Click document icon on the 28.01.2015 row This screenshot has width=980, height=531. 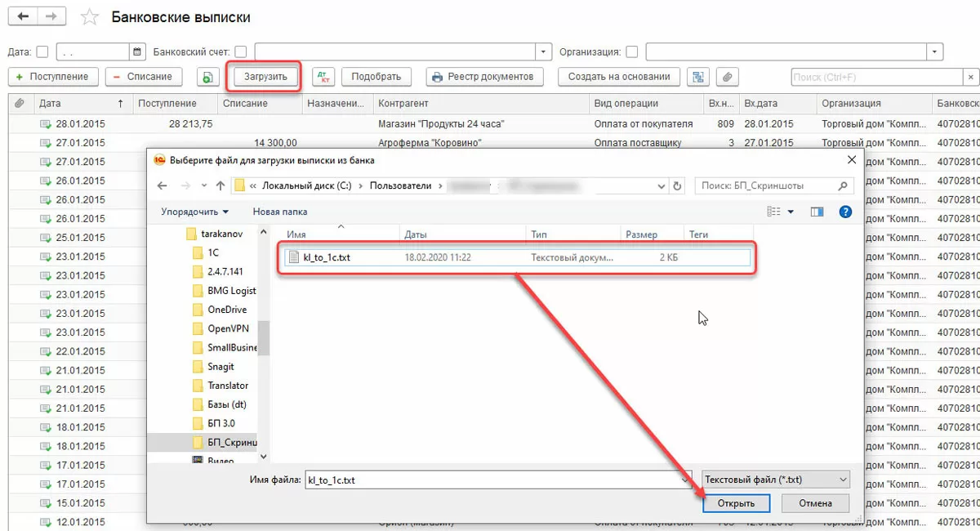46,124
